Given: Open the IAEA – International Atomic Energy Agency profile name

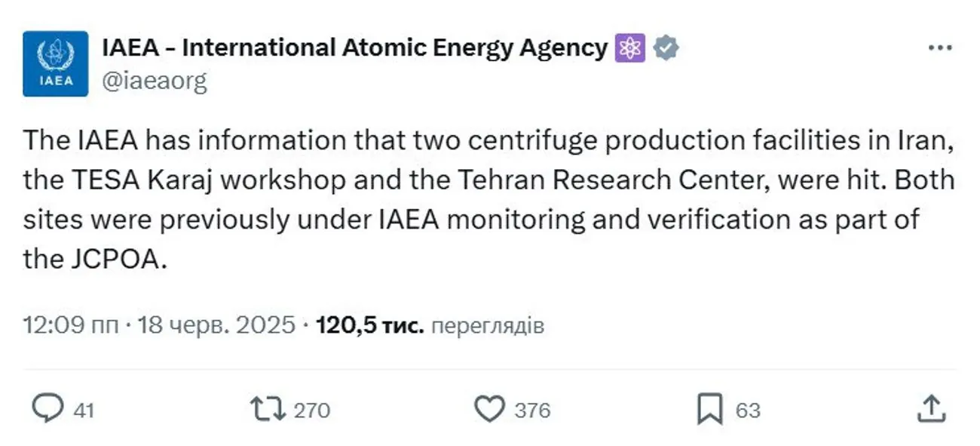Looking at the screenshot, I should click(354, 48).
